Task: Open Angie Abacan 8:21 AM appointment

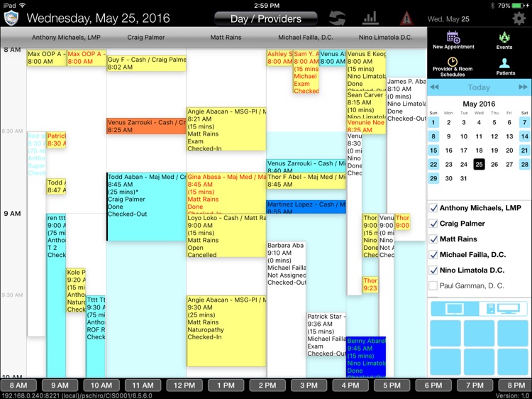Action: [x=226, y=129]
